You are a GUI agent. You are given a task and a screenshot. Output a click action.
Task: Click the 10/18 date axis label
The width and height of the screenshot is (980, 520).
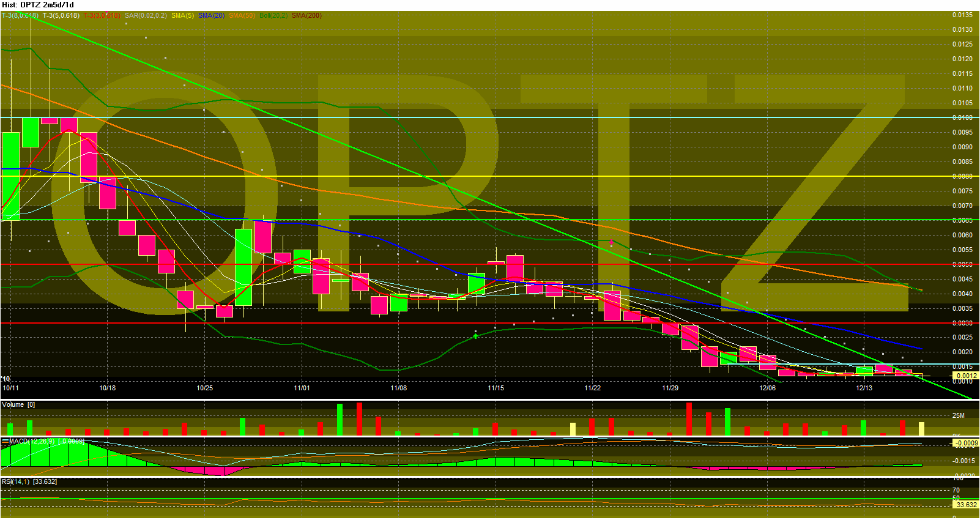pos(108,388)
